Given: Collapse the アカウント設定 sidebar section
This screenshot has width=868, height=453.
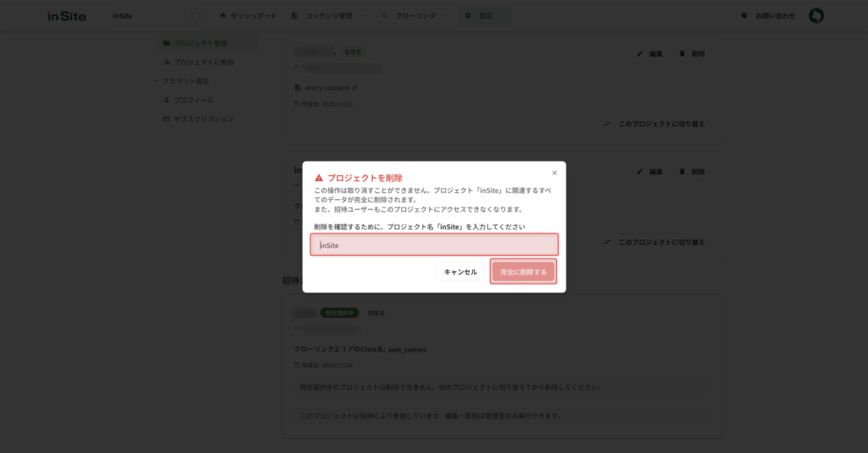Looking at the screenshot, I should [x=181, y=80].
